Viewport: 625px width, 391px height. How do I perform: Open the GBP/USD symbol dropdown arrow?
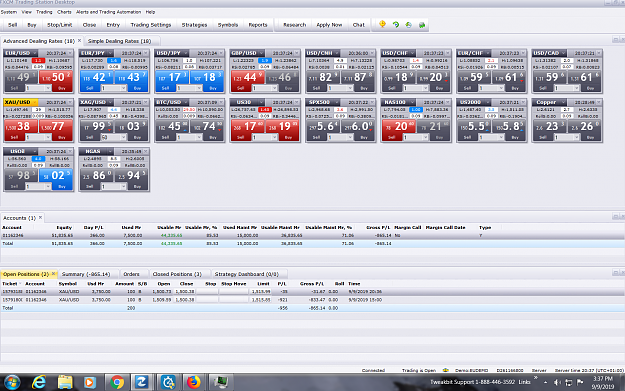click(261, 53)
